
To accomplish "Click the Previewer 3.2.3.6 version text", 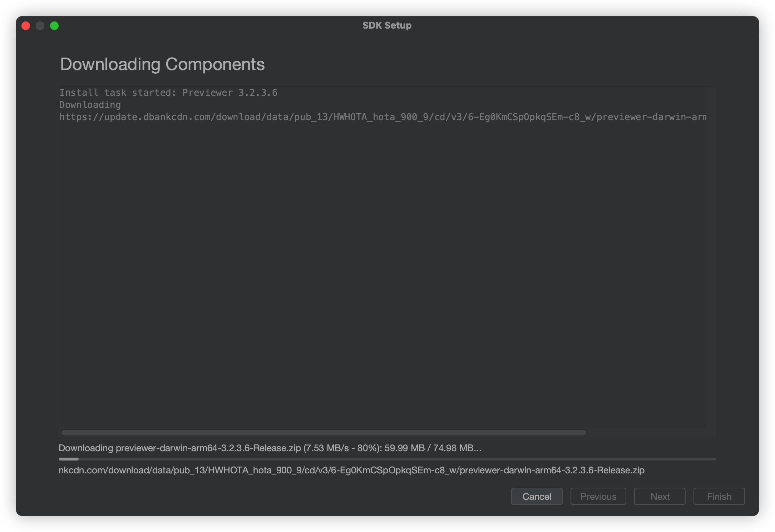I will (230, 93).
